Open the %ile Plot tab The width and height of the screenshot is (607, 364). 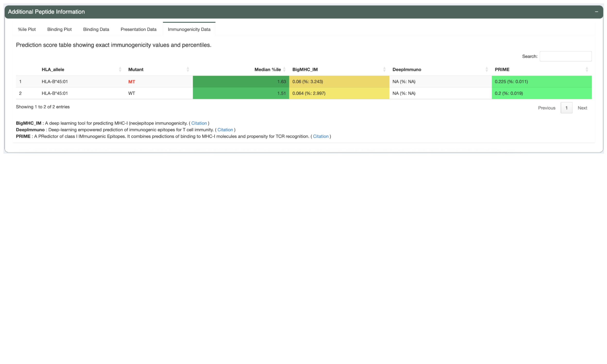point(27,29)
